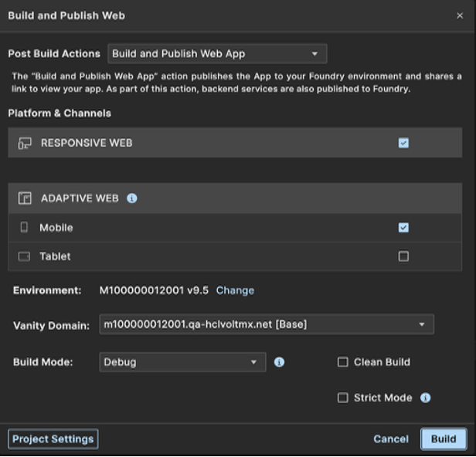Click the Tablet device icon
476x457 pixels.
(24, 256)
